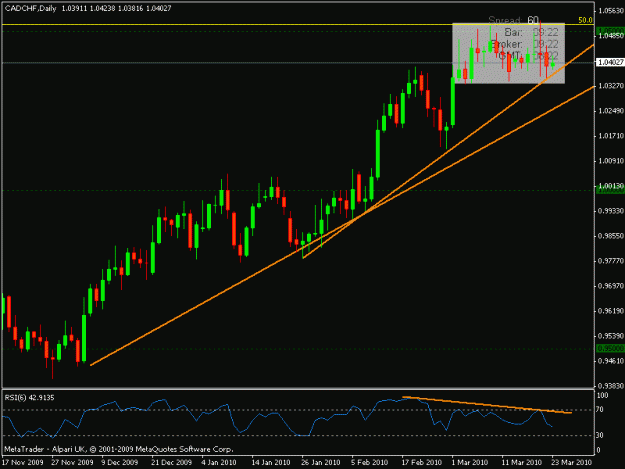Click the 0.96190 price axis label
625x469 pixels.
(x=611, y=311)
